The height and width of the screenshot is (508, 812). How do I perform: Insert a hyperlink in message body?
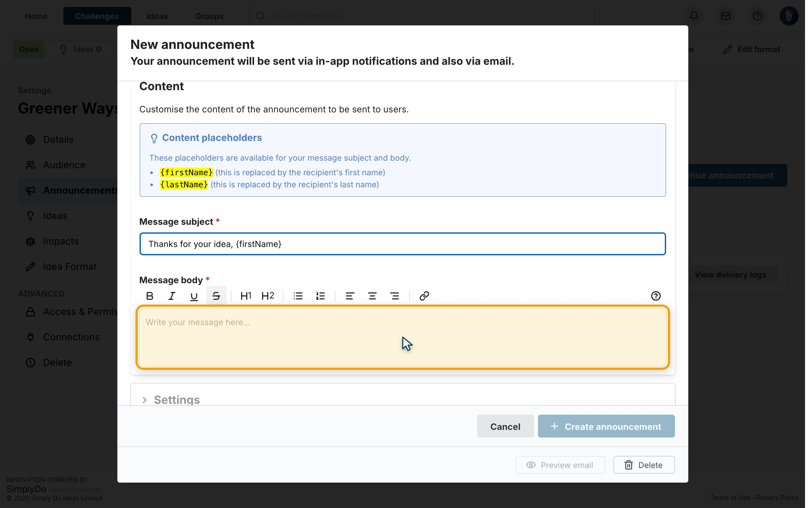[424, 296]
